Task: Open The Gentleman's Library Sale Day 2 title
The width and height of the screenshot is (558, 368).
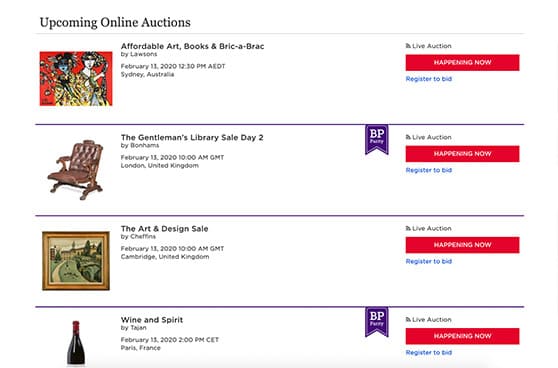Action: [192, 137]
